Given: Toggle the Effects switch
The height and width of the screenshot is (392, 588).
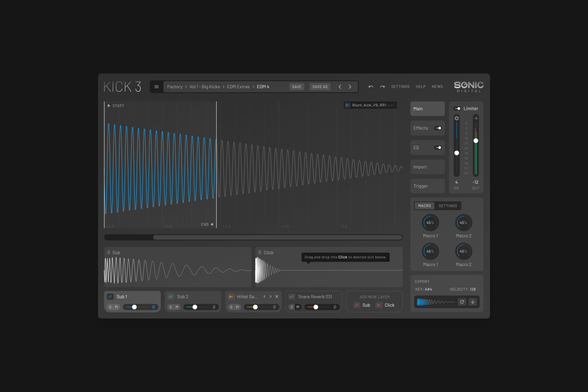Looking at the screenshot, I should coord(438,128).
